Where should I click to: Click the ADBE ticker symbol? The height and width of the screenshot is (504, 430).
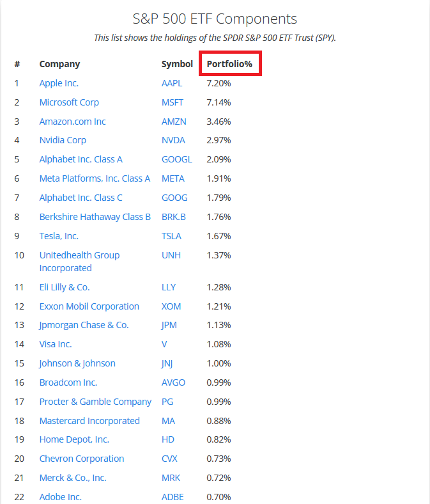point(173,497)
